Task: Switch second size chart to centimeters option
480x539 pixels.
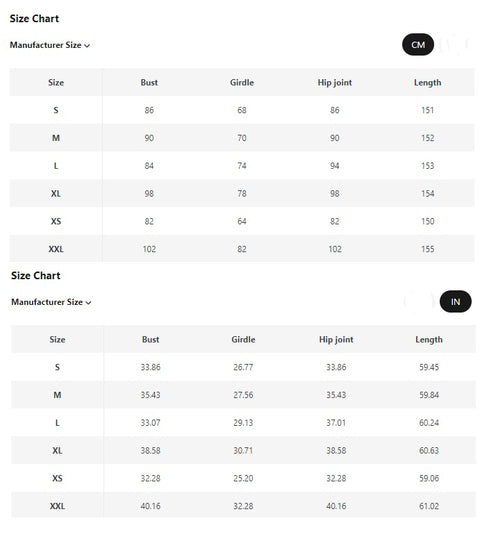Action: click(x=419, y=301)
